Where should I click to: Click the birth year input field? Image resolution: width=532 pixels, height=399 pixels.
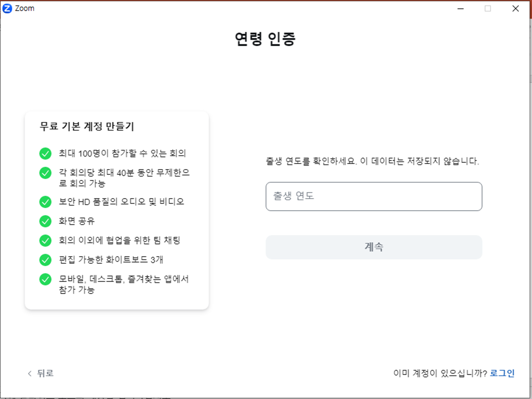point(374,197)
